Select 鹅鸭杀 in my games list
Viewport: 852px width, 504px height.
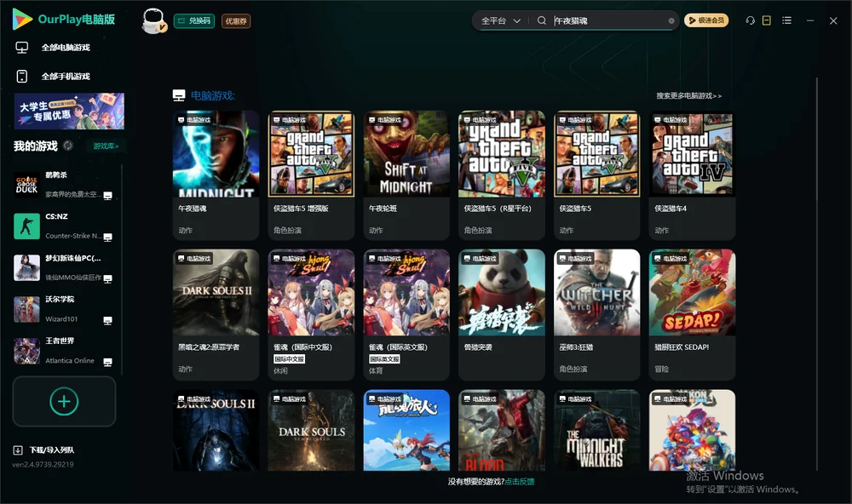tap(63, 185)
